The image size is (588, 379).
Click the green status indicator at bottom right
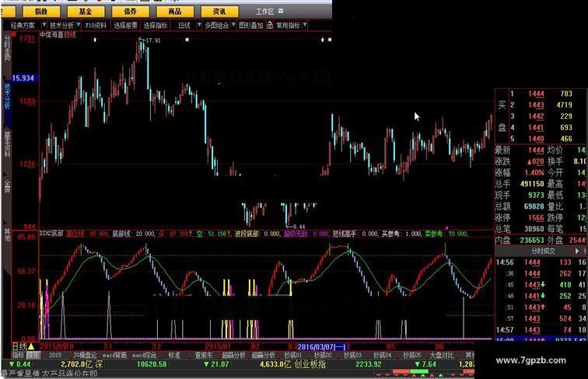(419, 371)
